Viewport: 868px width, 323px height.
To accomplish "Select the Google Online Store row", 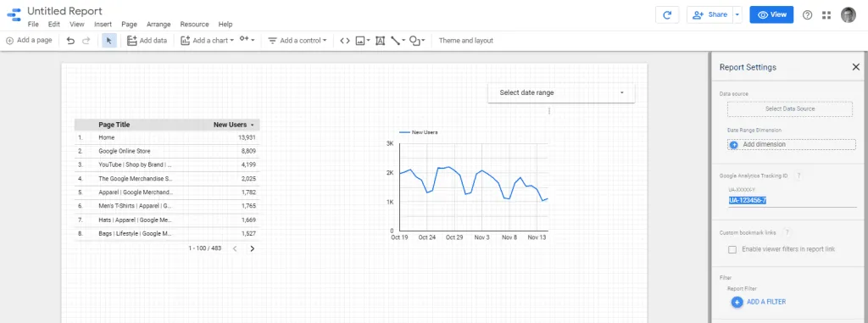I will tap(167, 151).
